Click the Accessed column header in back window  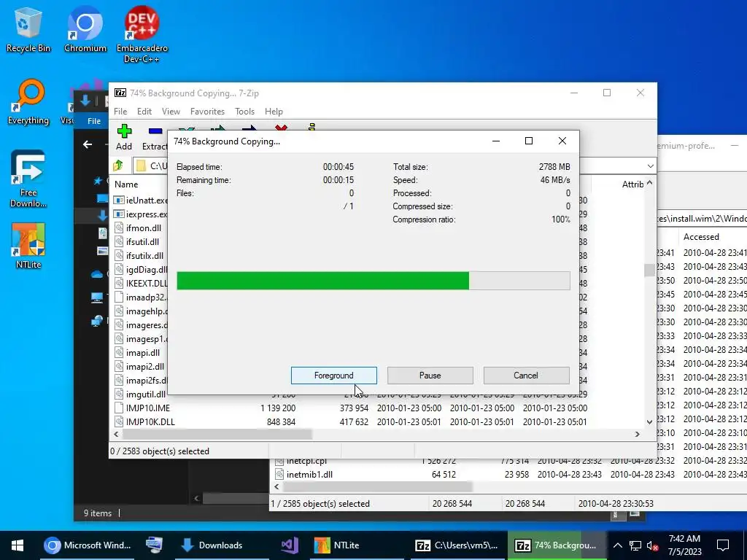point(701,237)
